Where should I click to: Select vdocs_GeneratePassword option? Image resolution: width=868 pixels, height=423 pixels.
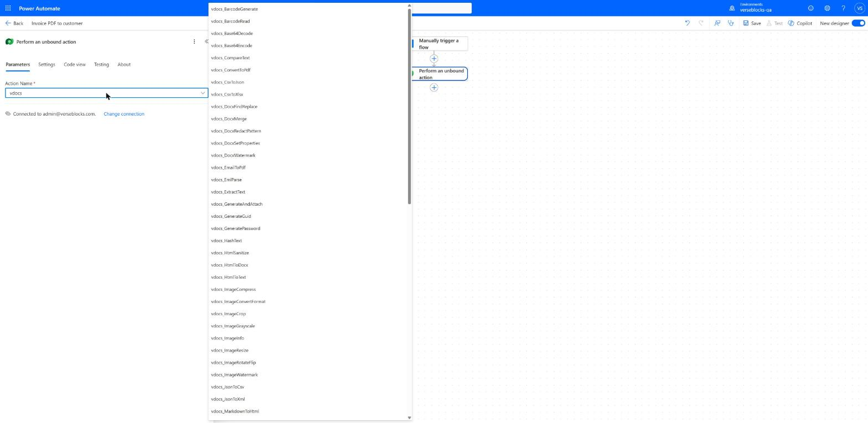click(x=308, y=228)
